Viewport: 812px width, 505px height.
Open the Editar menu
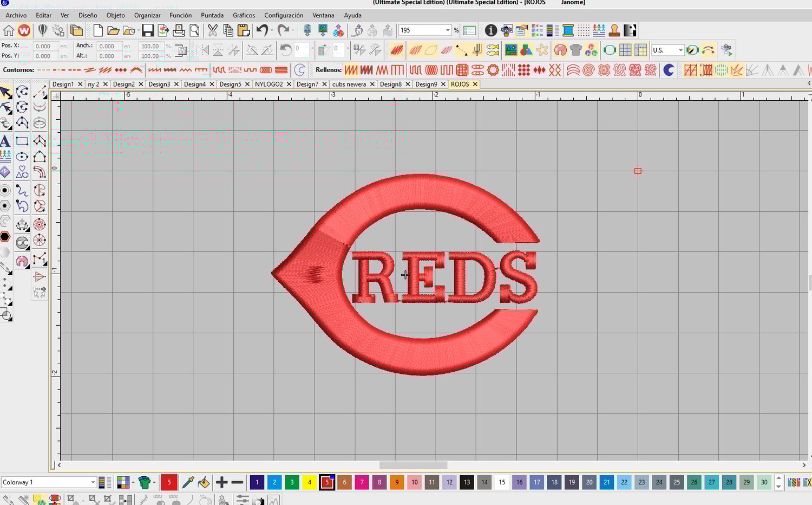(44, 15)
